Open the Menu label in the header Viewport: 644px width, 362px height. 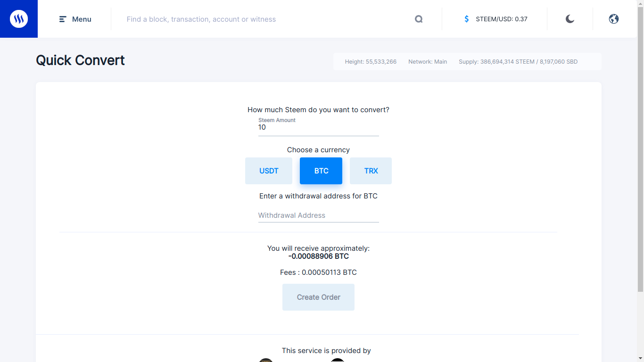pyautogui.click(x=82, y=19)
